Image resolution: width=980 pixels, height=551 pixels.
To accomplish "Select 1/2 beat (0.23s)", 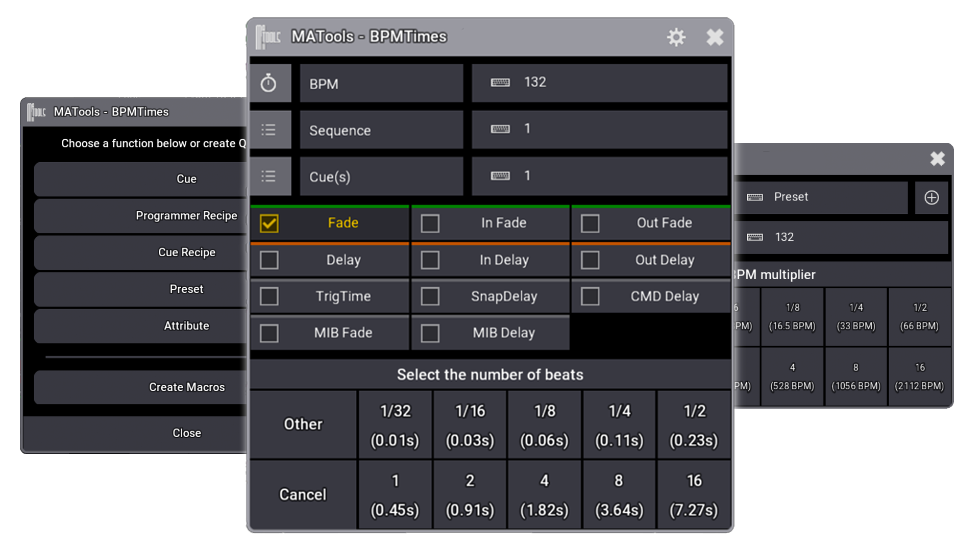I will coord(694,424).
